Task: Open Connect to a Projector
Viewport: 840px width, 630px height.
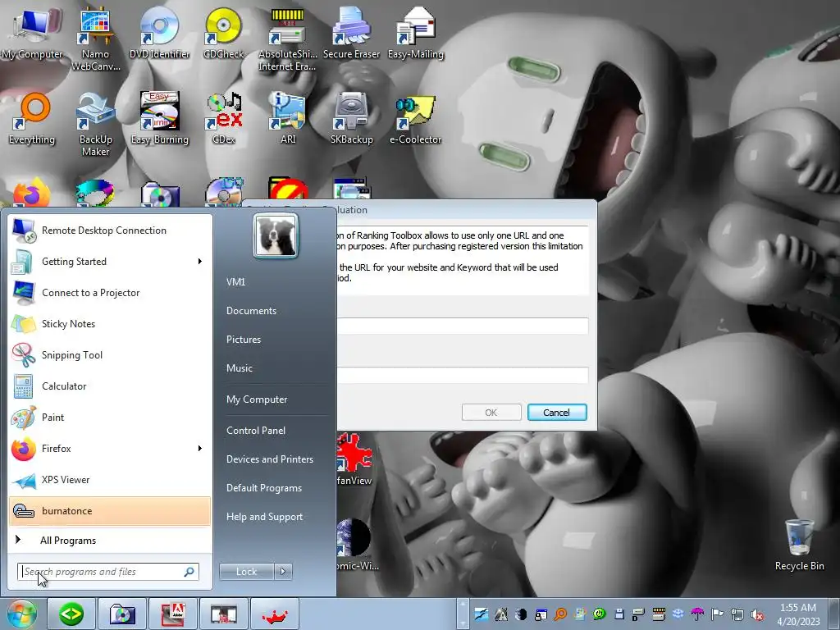Action: [110, 293]
